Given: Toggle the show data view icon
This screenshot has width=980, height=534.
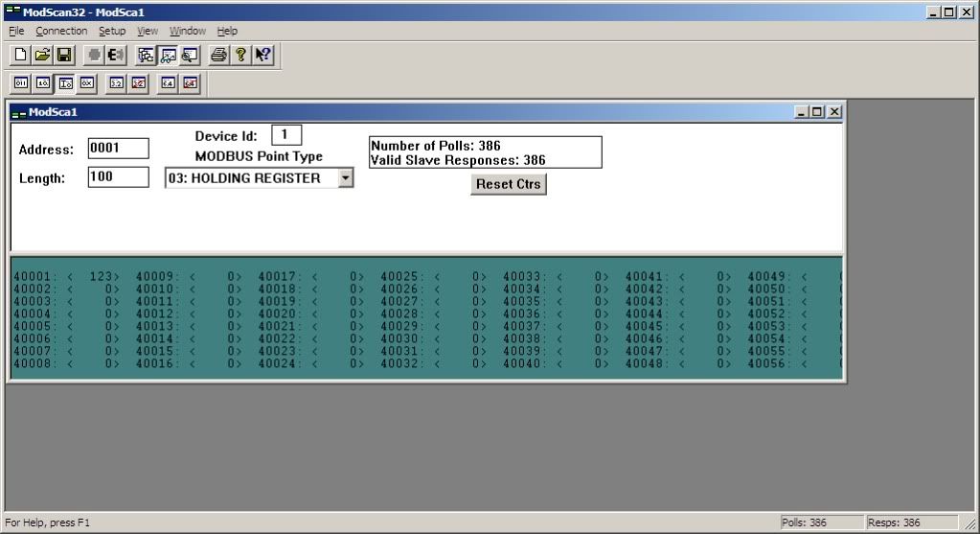Looking at the screenshot, I should [x=169, y=55].
